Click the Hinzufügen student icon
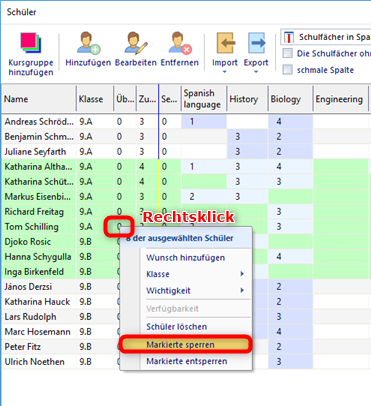 tap(88, 43)
